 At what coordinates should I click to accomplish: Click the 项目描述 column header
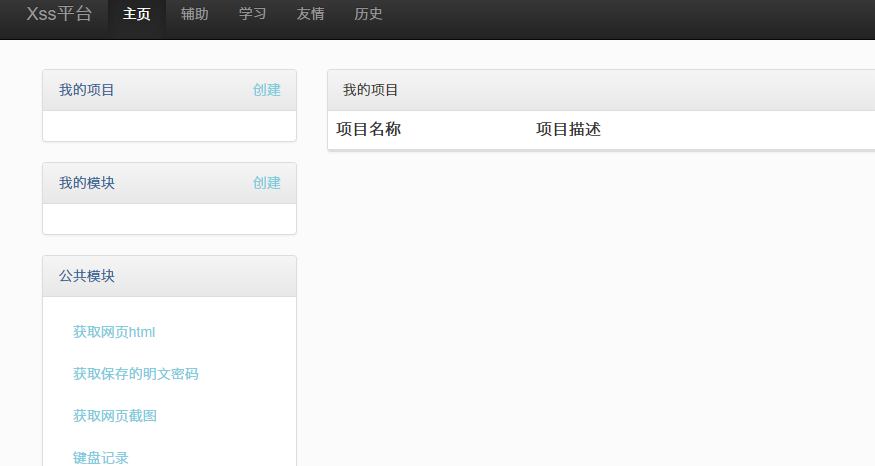[568, 129]
